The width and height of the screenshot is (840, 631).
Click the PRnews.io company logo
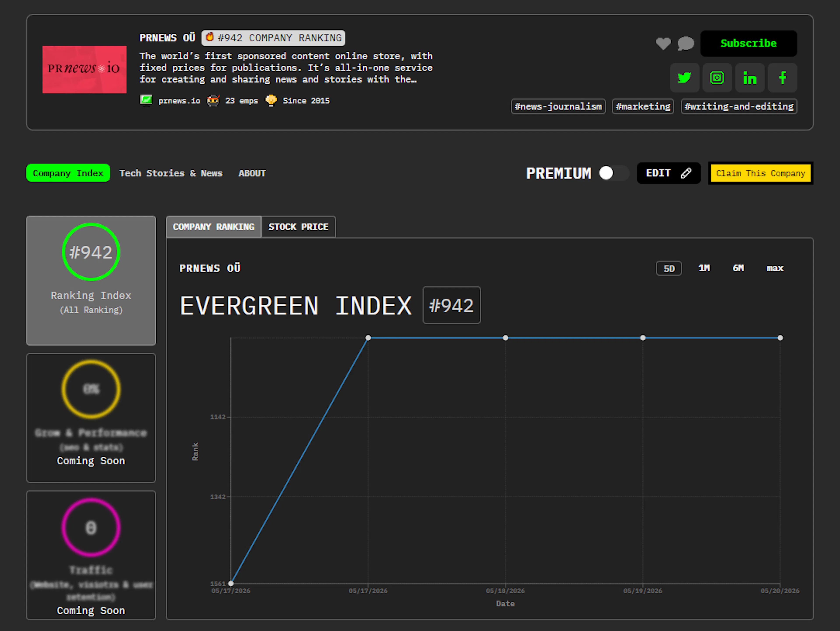[84, 70]
